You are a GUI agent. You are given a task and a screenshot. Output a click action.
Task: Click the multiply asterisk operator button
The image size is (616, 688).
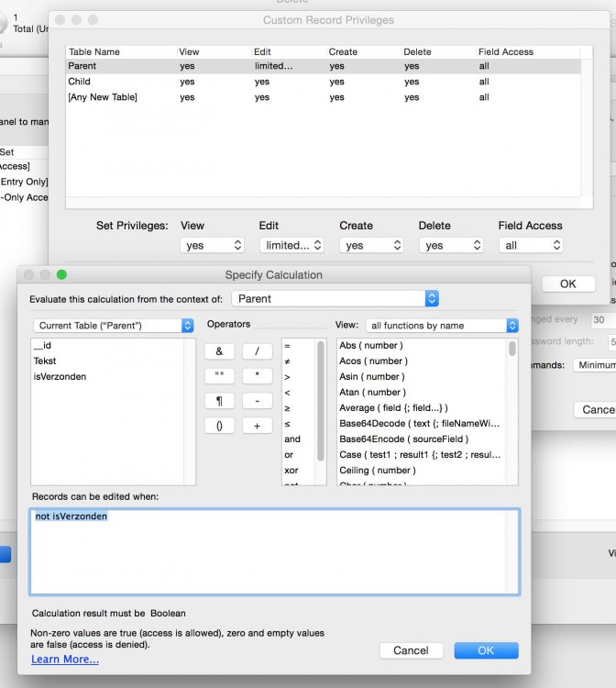(257, 376)
